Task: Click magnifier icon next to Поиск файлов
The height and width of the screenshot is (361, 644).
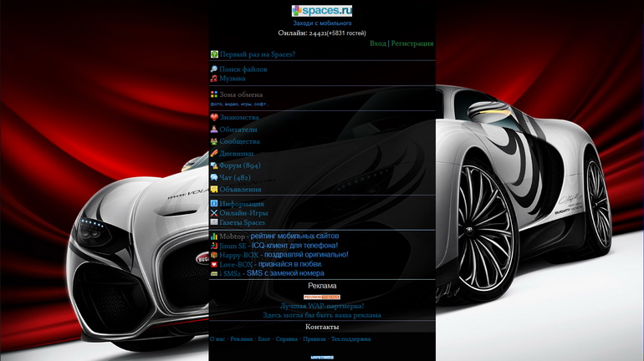Action: click(214, 69)
